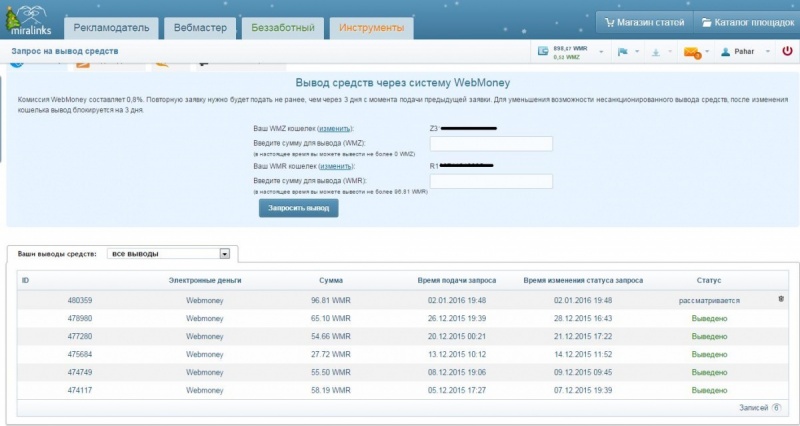Click the amount 96.81 WMR
This screenshot has width=800, height=426.
[331, 300]
